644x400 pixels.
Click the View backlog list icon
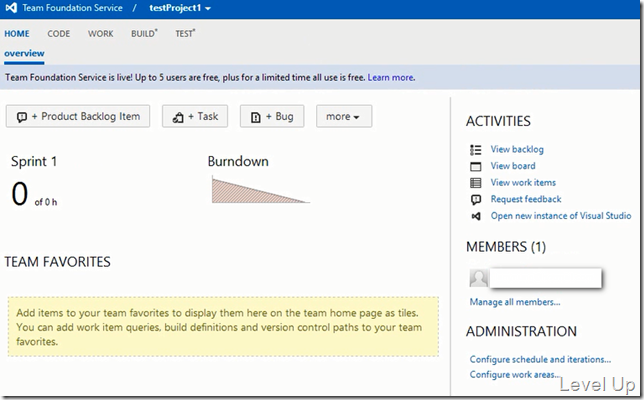[476, 150]
